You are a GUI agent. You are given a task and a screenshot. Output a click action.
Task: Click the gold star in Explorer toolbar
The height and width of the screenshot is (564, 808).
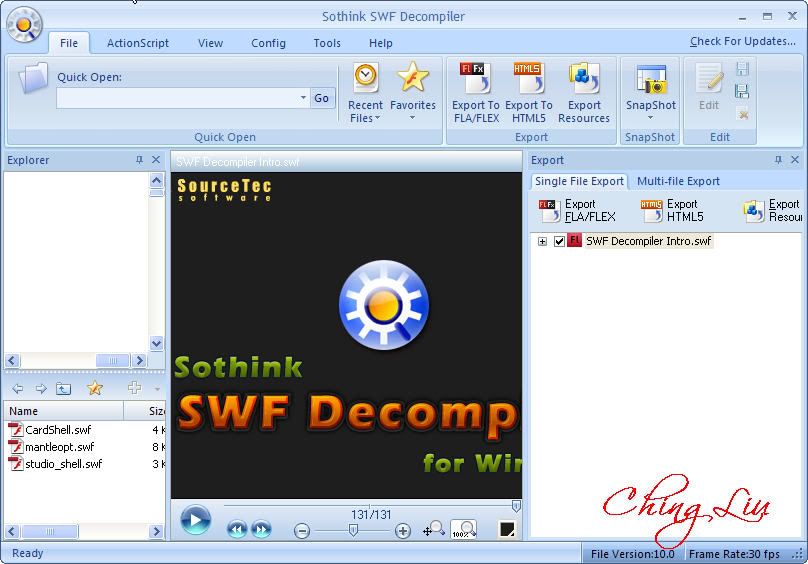pyautogui.click(x=95, y=389)
